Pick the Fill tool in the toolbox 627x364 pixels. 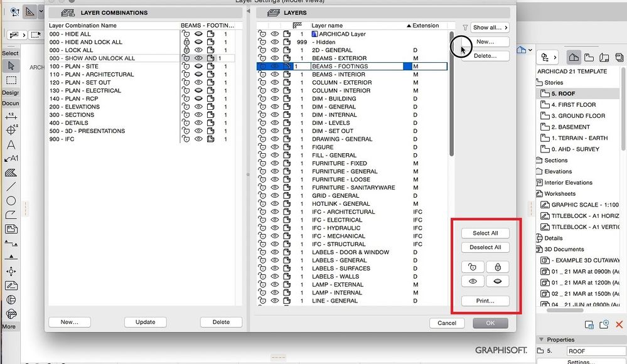(11, 173)
